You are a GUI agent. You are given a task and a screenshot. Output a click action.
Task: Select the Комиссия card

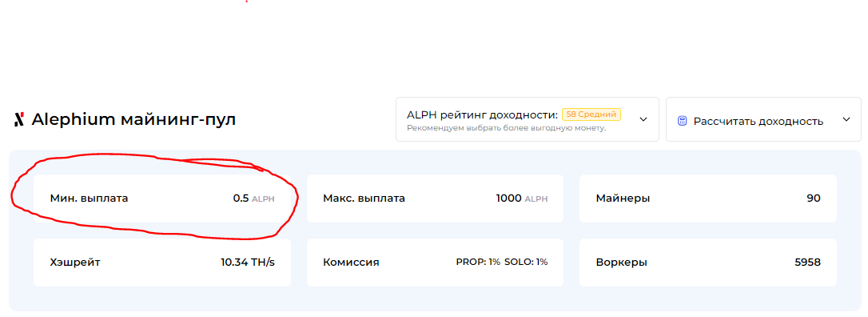[x=435, y=263]
